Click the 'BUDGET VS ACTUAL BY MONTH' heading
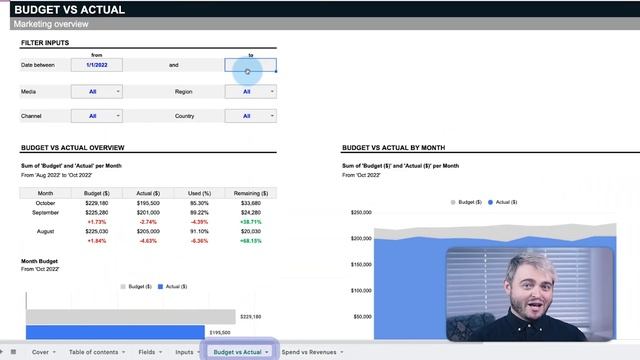The height and width of the screenshot is (360, 640). coord(393,148)
